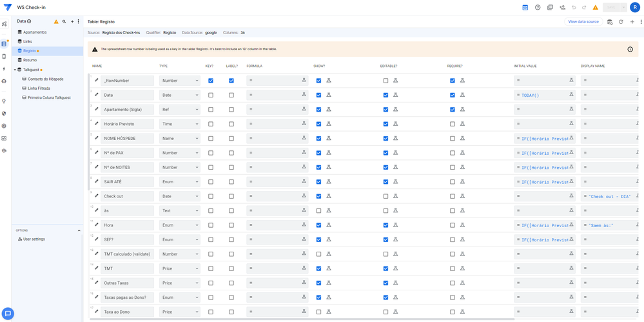Collapse the Options panel chevron

(79, 230)
